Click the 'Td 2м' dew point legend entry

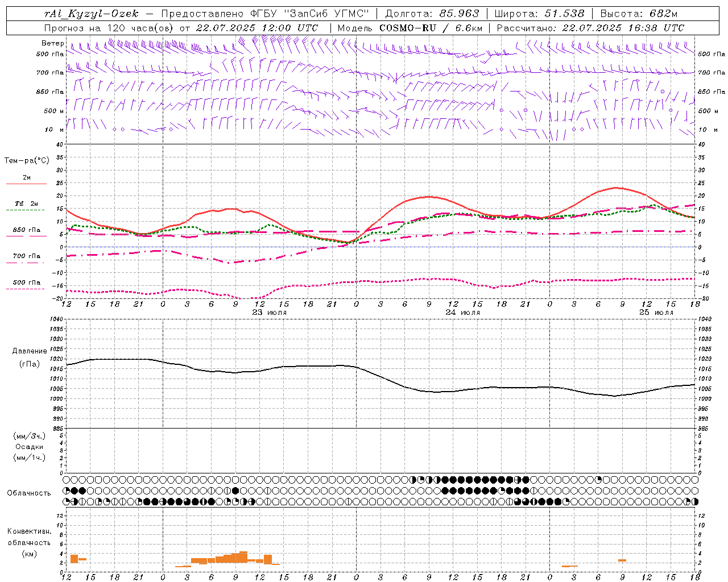(27, 203)
